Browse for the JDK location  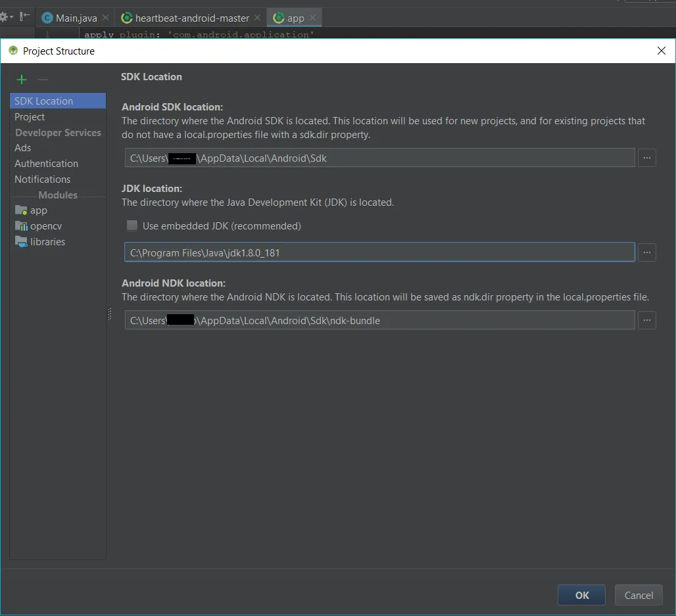[646, 252]
